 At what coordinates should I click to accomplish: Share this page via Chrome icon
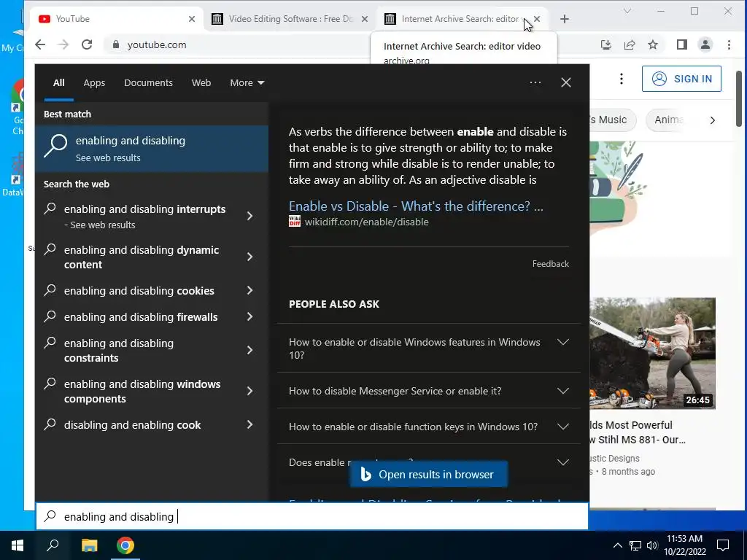coord(630,44)
